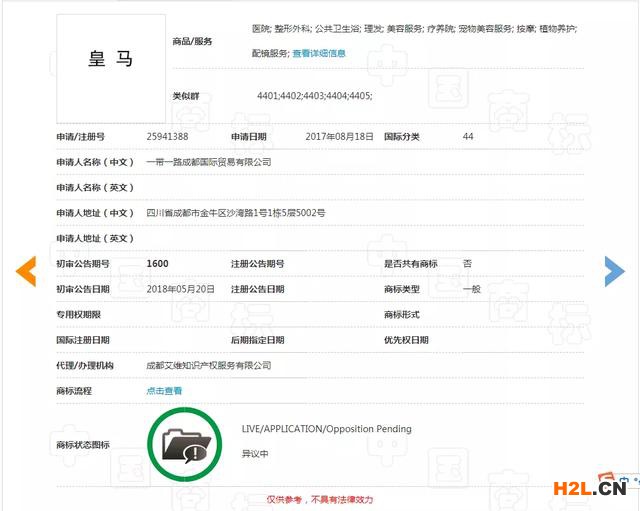Select the 异议中 status text

pos(255,453)
